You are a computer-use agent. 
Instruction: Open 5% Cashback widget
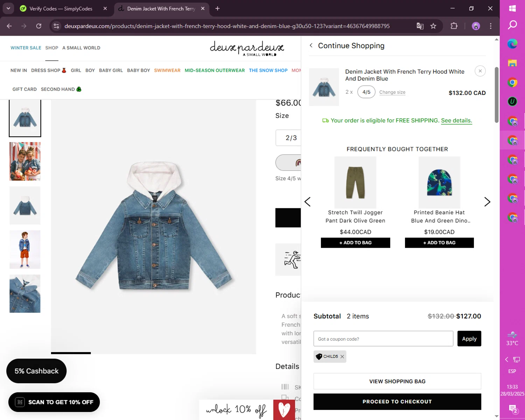pyautogui.click(x=36, y=371)
